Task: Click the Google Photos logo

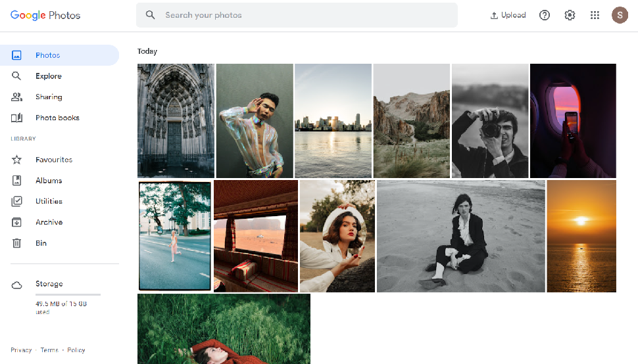Action: coord(45,15)
